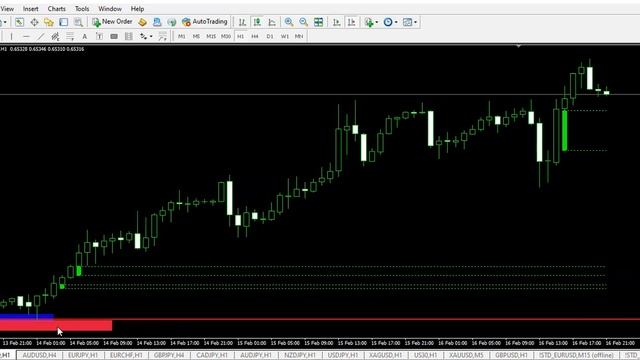Image resolution: width=640 pixels, height=360 pixels.
Task: Select the W1 timeframe button
Action: click(x=284, y=36)
